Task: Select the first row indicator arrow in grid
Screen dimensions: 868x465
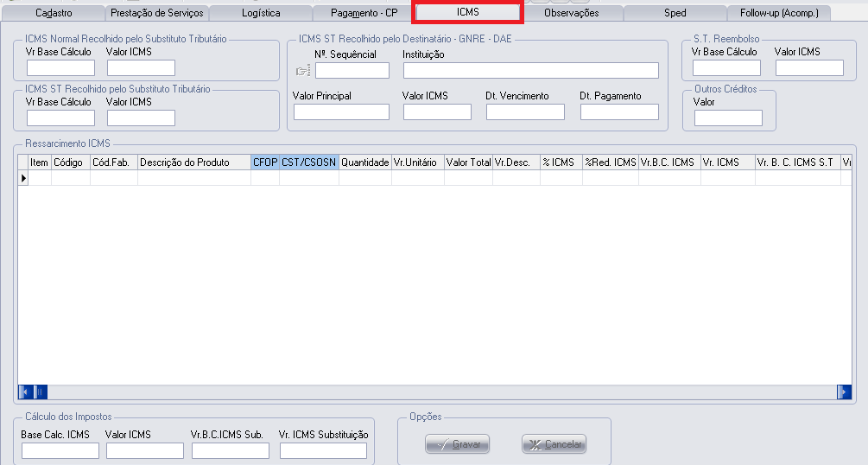Action: point(23,177)
